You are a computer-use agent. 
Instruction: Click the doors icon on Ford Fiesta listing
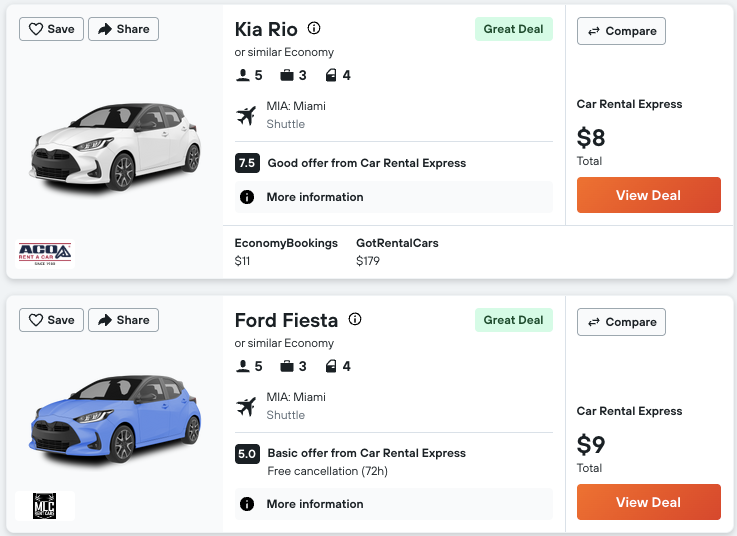point(333,366)
